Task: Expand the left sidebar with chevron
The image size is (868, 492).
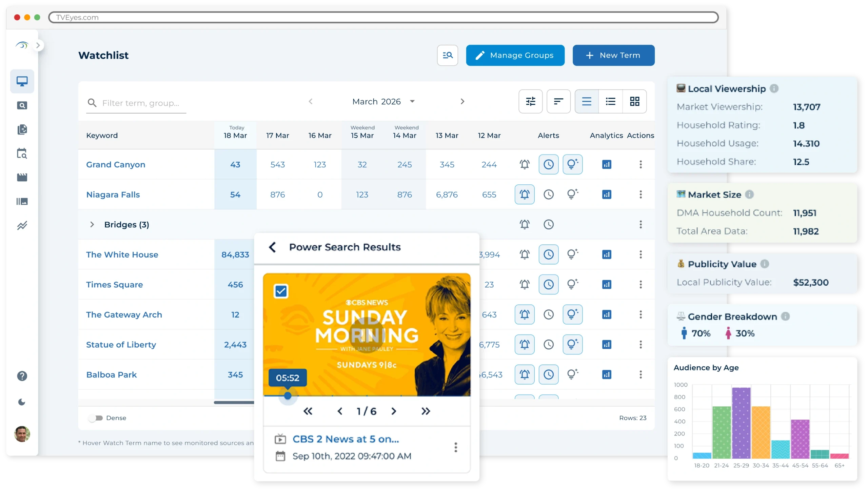Action: click(38, 45)
